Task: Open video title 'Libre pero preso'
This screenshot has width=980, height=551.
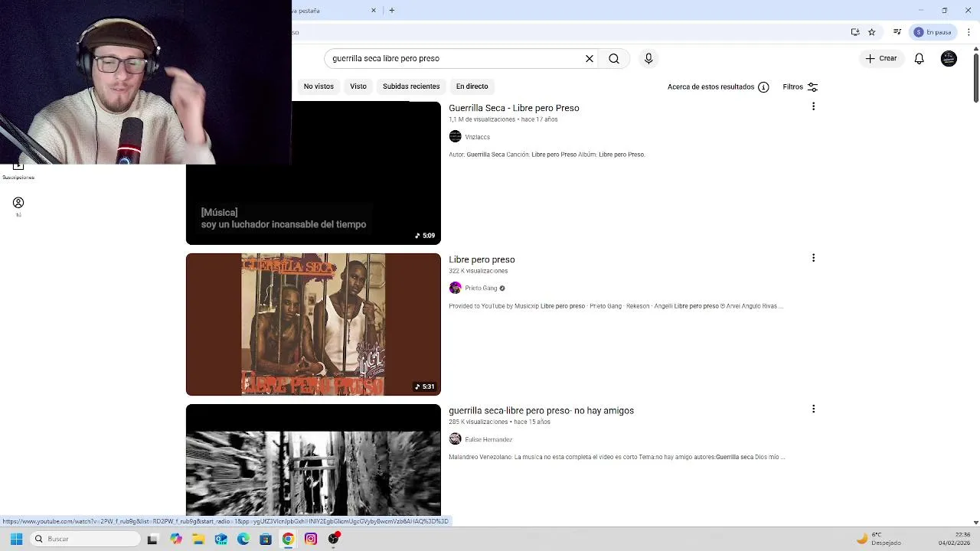Action: click(482, 259)
